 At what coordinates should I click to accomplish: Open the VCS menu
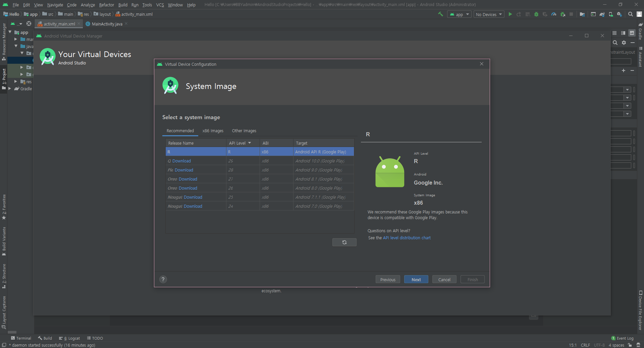click(x=160, y=5)
